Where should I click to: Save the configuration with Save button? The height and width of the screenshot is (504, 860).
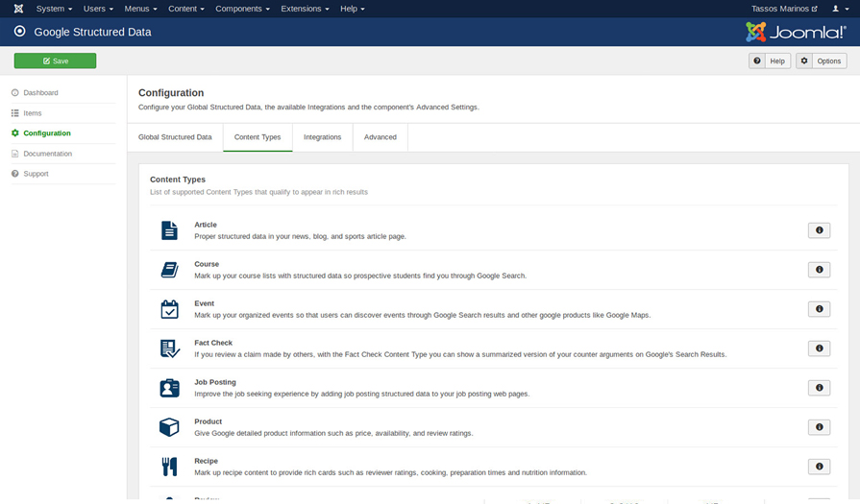56,60
